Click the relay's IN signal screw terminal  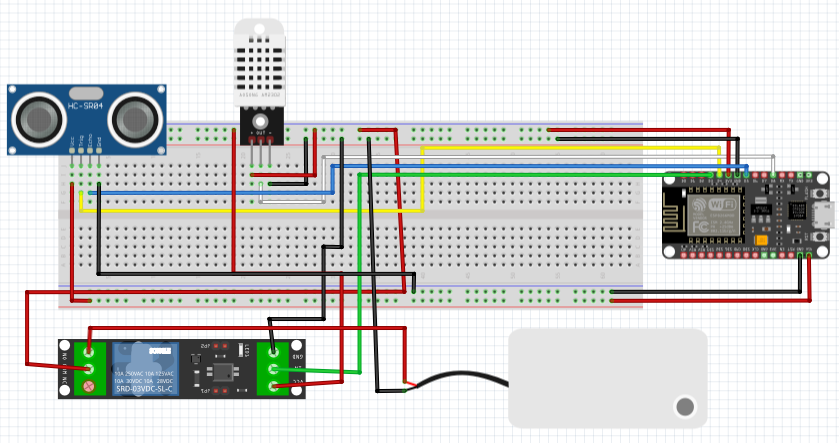273,369
